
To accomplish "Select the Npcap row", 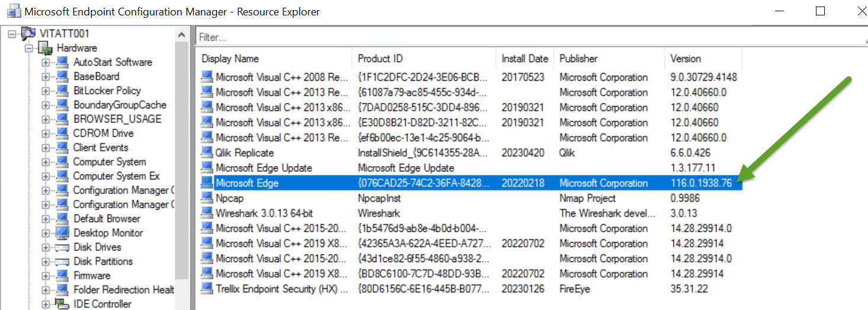I will click(x=470, y=198).
